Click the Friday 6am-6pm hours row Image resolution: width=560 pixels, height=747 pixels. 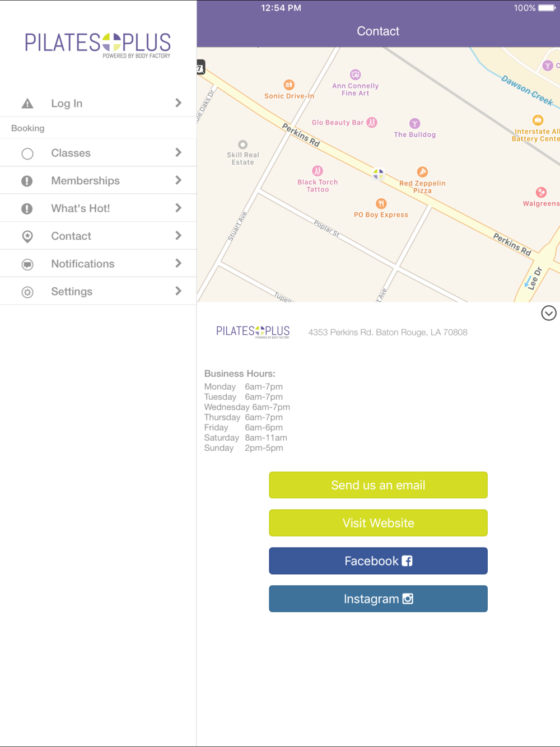(244, 427)
